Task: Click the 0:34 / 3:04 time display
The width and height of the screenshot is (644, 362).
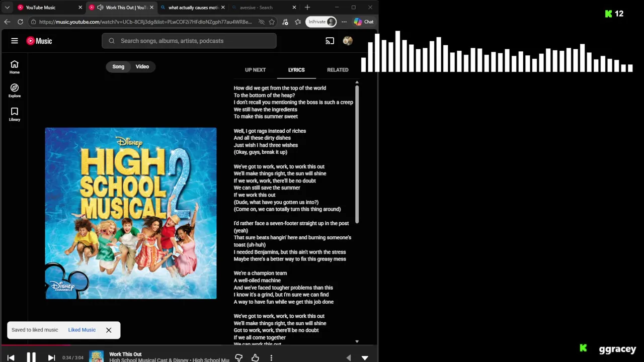Action: pyautogui.click(x=72, y=357)
